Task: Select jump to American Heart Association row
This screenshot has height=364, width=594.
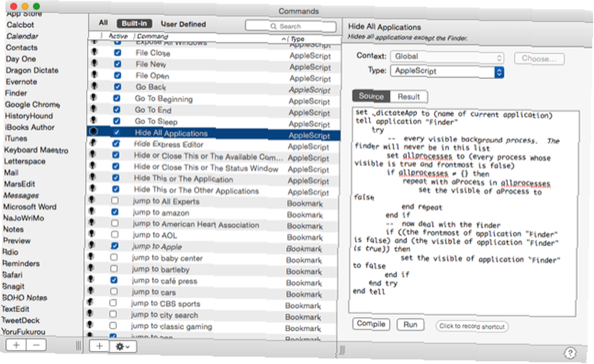Action: [212, 224]
